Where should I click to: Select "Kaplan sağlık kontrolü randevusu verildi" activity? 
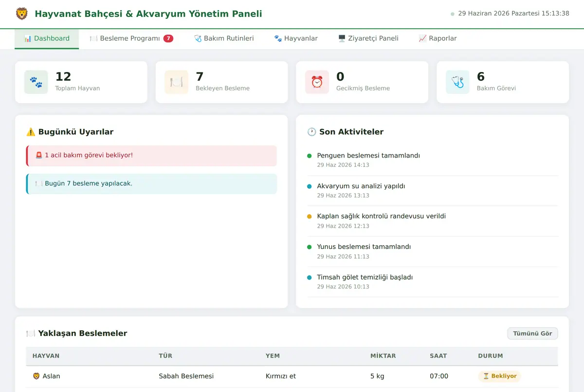[x=433, y=221]
